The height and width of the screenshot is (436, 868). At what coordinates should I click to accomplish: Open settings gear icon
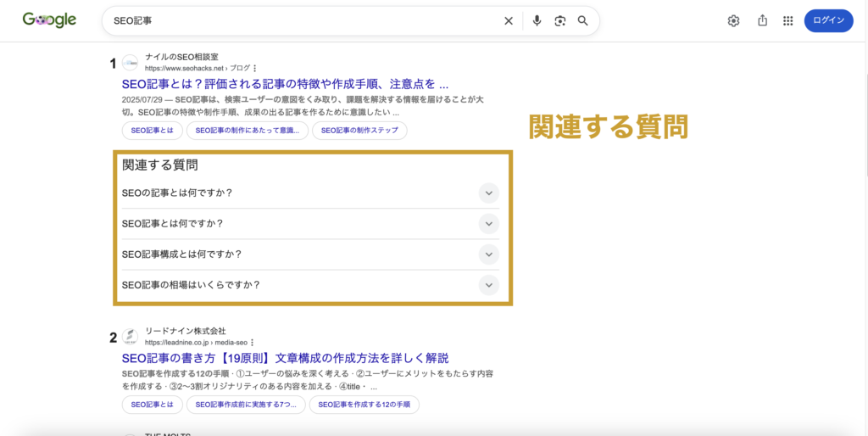point(733,21)
